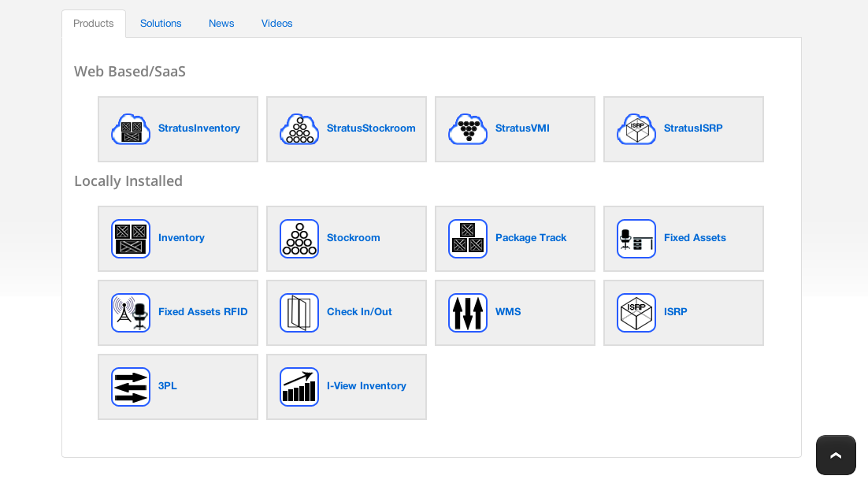Open the Fixed Assets RFID link

203,312
